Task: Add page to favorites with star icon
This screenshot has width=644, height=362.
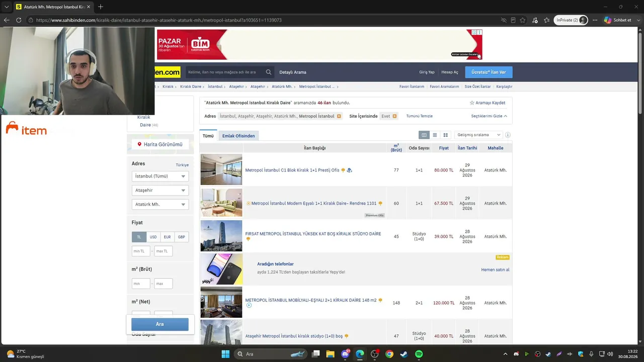Action: pyautogui.click(x=523, y=20)
